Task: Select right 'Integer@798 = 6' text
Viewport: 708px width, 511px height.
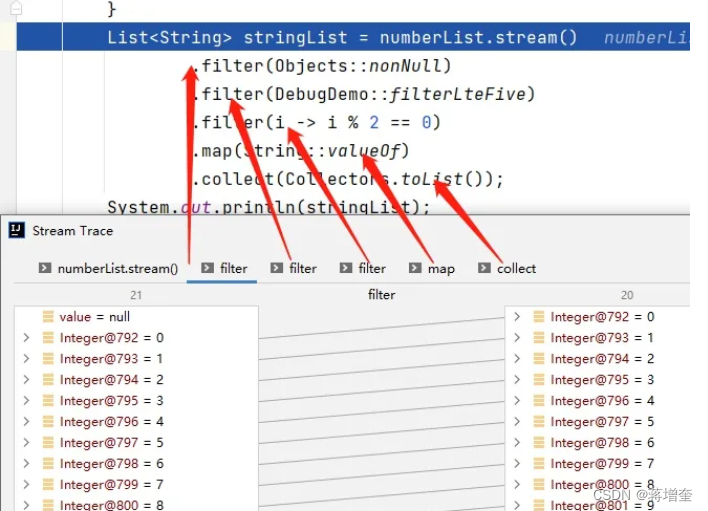Action: click(602, 442)
